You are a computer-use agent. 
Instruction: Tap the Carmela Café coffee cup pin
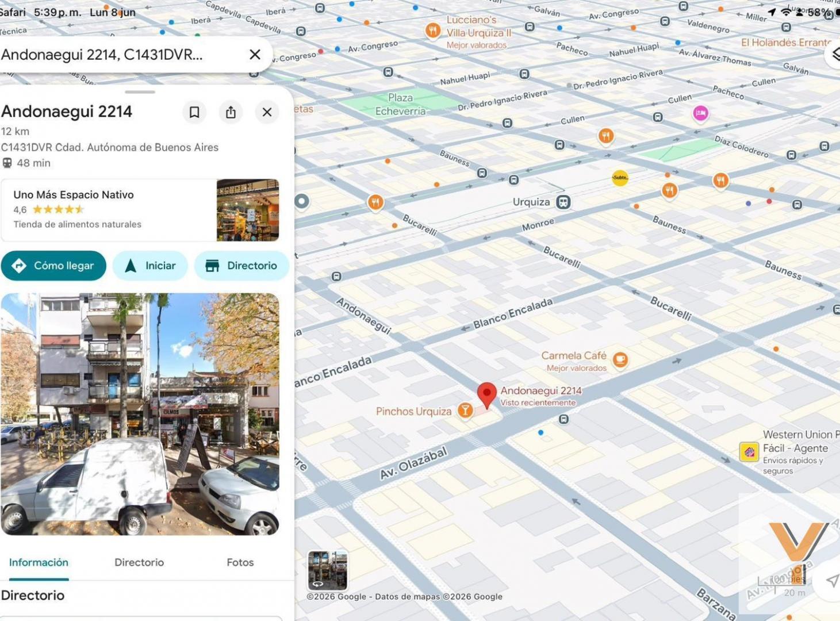point(620,359)
